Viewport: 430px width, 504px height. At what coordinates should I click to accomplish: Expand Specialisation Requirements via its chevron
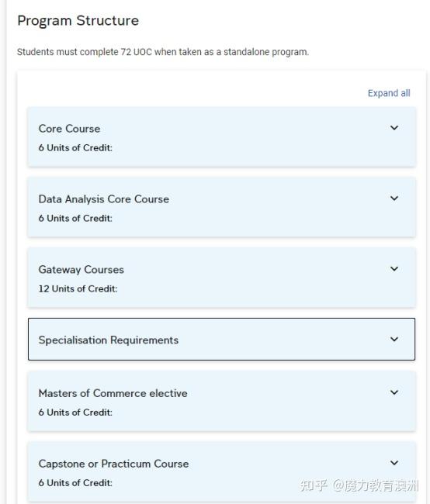(x=394, y=339)
